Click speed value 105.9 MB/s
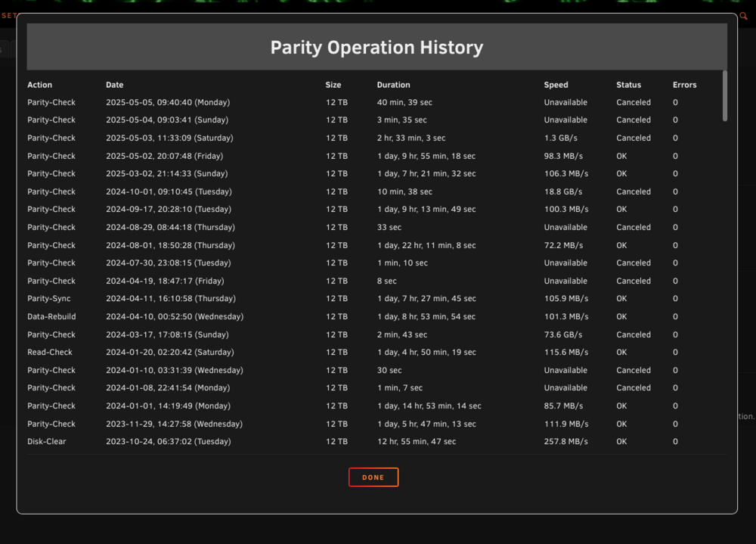This screenshot has width=756, height=544. pyautogui.click(x=566, y=298)
